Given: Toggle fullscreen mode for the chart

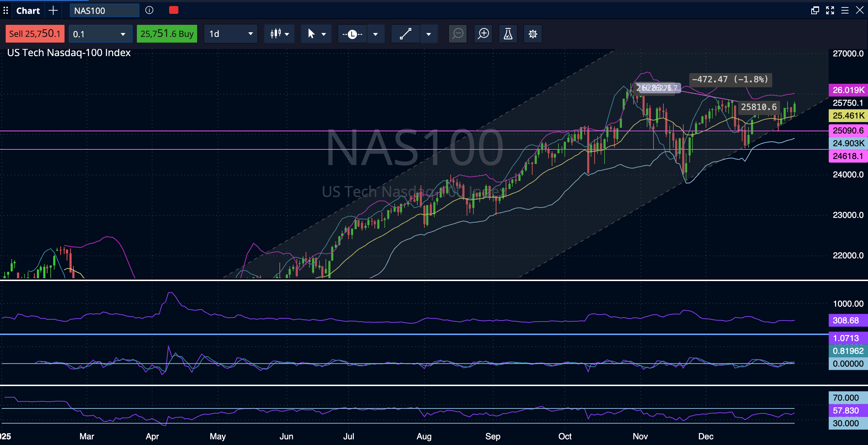Looking at the screenshot, I should 830,10.
